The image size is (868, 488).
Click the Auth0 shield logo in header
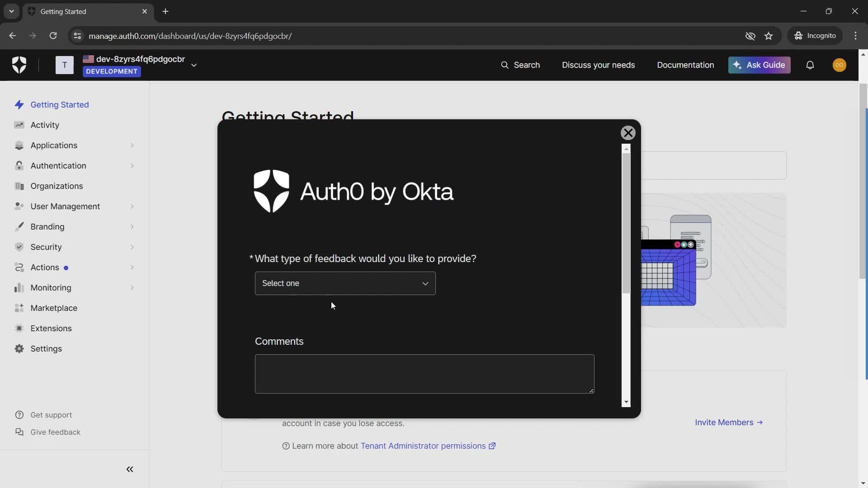pyautogui.click(x=19, y=65)
